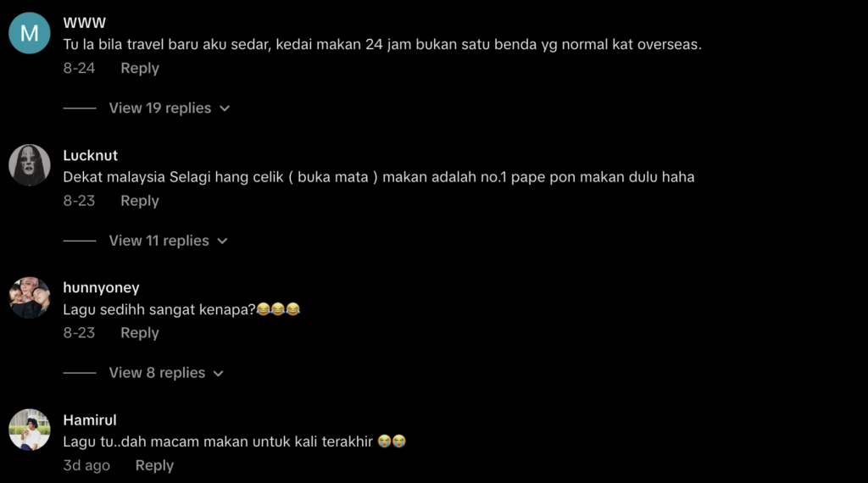Screen dimensions: 868x483
Task: Click the crying emojis in Hamirul's comment
Action: 392,441
